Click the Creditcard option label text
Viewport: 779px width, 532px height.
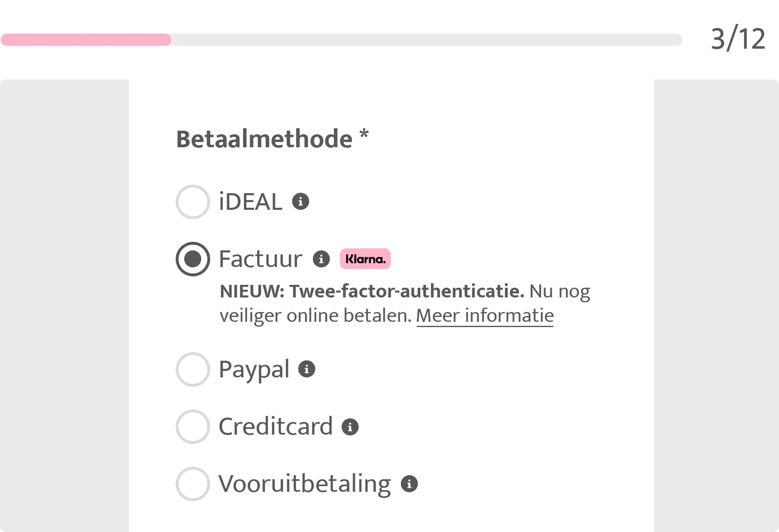point(276,426)
